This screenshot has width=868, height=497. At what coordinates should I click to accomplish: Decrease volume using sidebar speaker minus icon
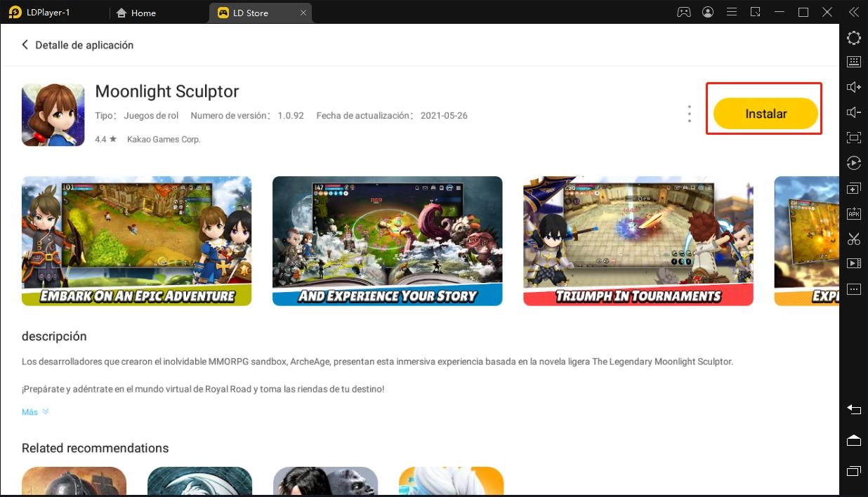[854, 112]
